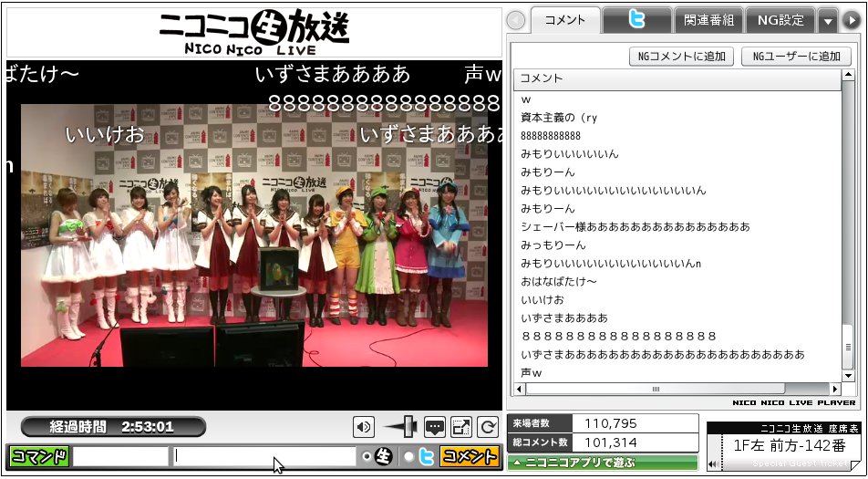Click the vertical scrollbar thumb of comment list
868x479 pixels.
pos(848,348)
